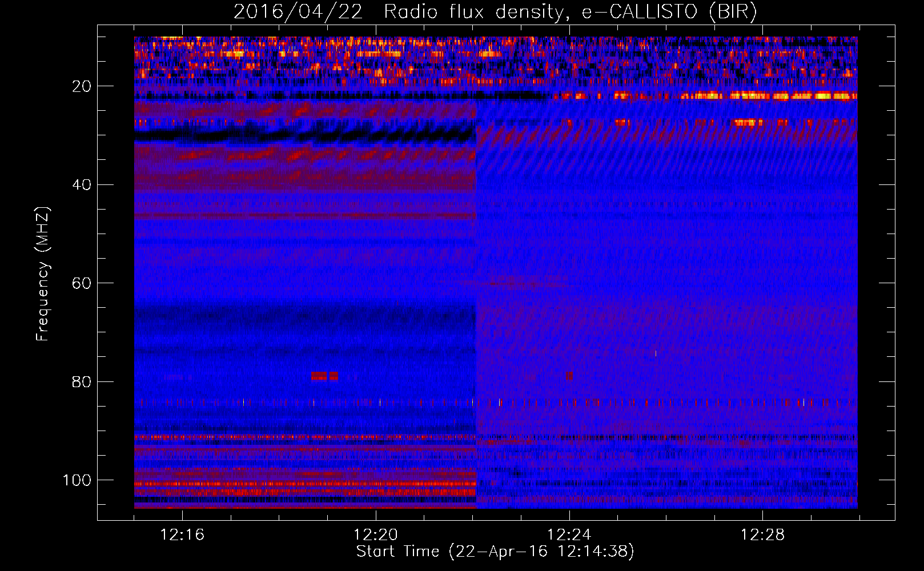Click the 12:16 time axis label

point(182,535)
